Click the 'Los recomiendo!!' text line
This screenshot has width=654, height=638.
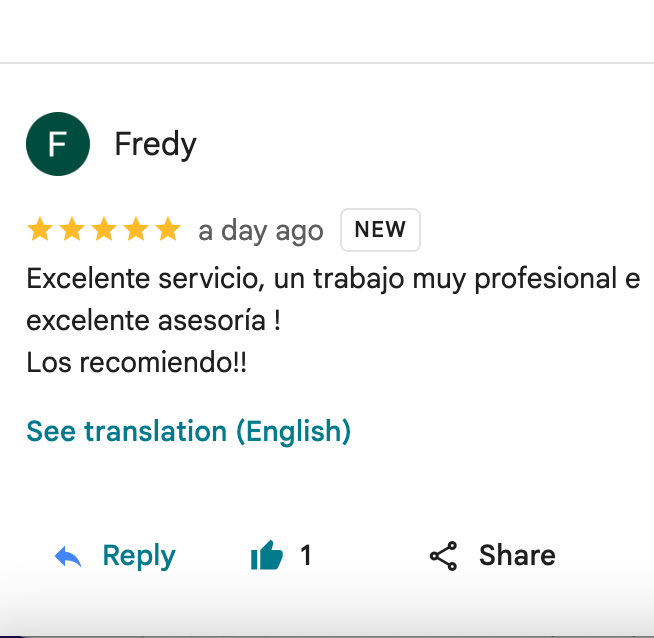(x=136, y=362)
